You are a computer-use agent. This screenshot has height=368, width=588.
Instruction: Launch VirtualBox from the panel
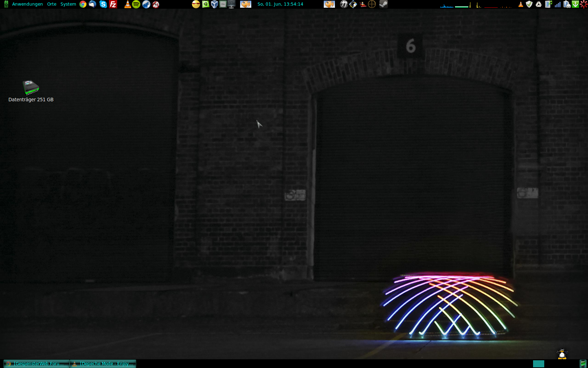215,4
